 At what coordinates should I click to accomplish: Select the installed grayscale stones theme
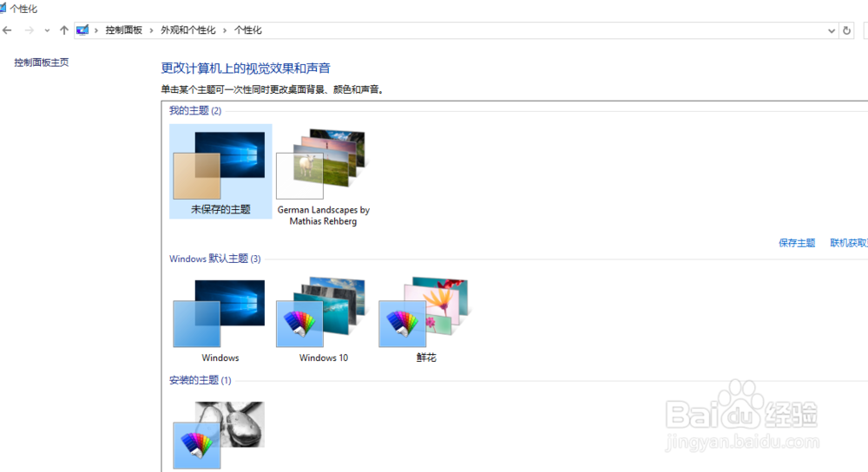(x=220, y=435)
